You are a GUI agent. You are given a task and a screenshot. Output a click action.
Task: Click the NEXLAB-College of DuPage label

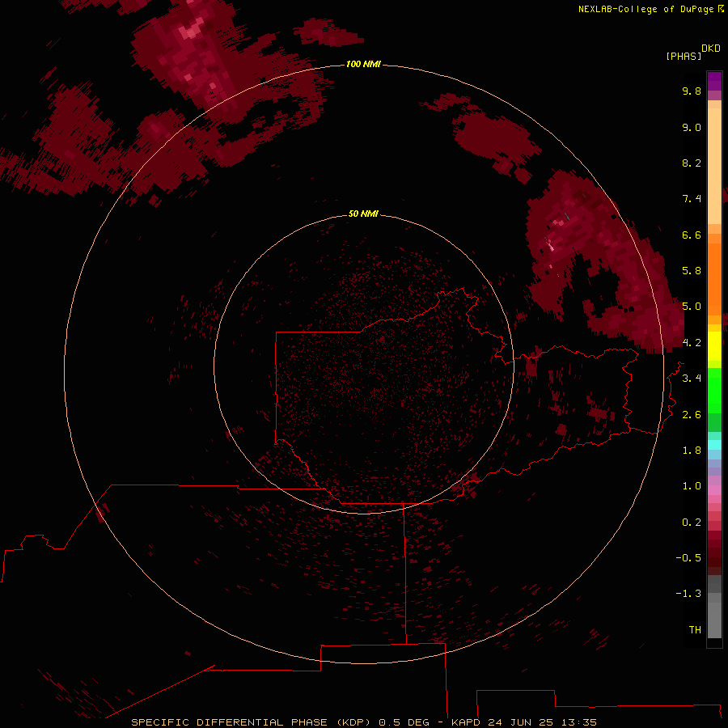pyautogui.click(x=645, y=9)
